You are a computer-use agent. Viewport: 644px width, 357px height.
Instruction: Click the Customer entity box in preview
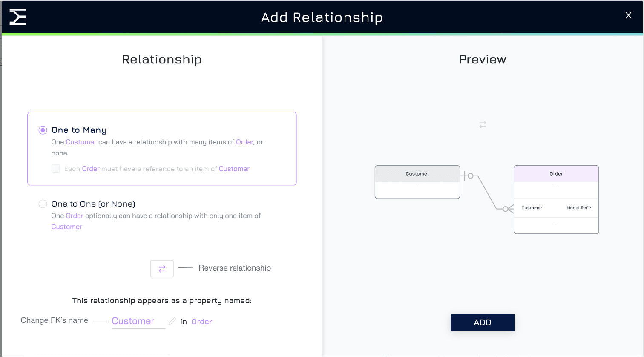click(x=417, y=182)
